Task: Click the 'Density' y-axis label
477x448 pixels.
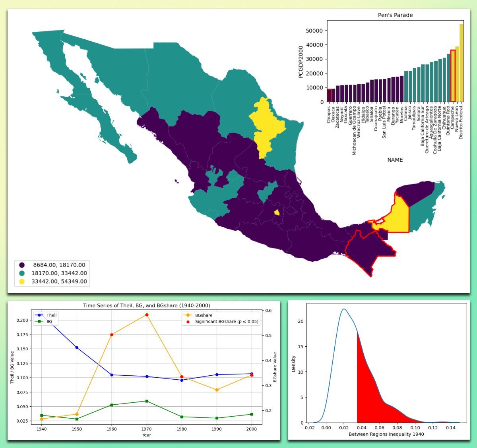Action: [x=293, y=364]
